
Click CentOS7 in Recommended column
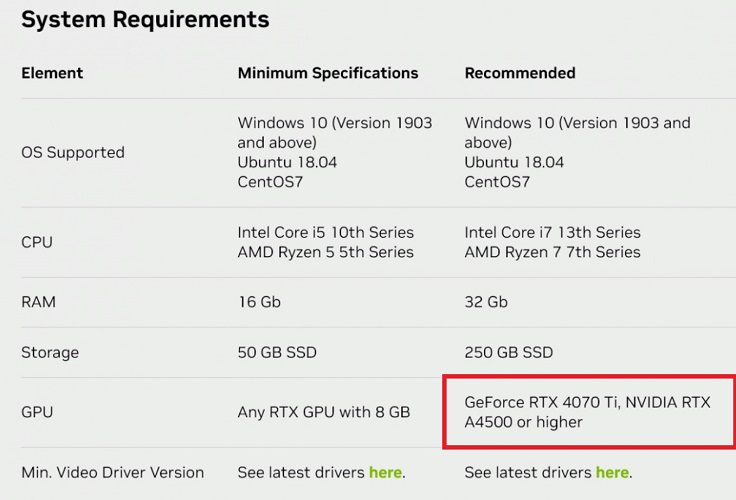[498, 182]
